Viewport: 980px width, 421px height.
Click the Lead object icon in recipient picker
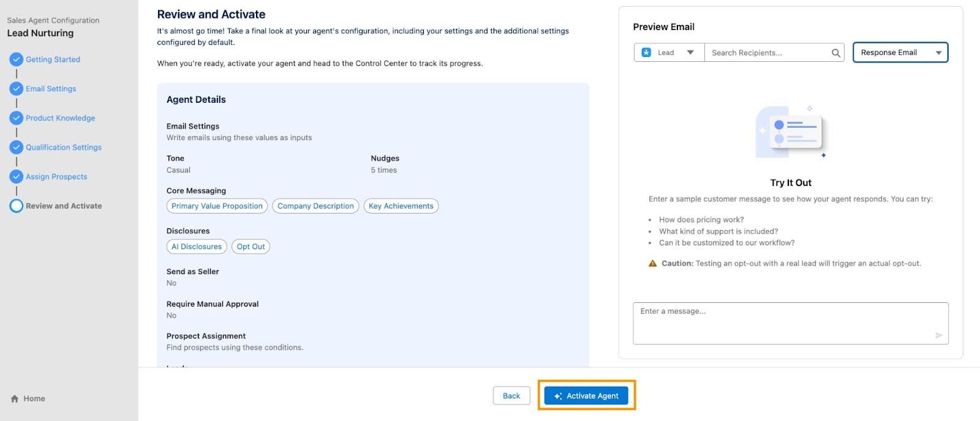(x=647, y=52)
